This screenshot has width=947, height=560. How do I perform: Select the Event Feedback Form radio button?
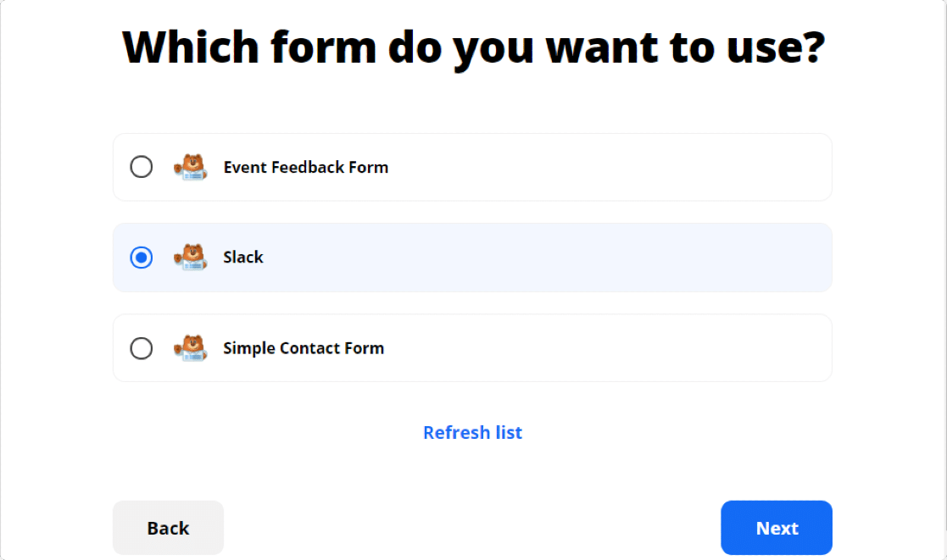142,167
